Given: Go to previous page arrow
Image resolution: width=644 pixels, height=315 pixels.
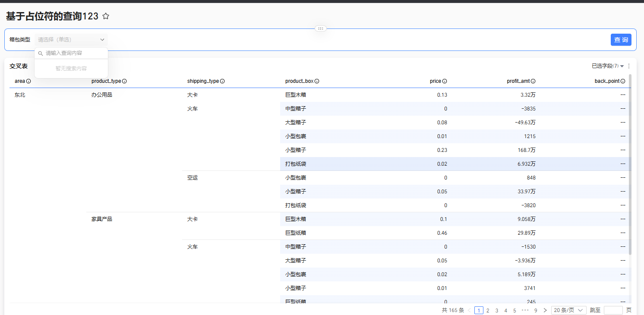Looking at the screenshot, I should [x=469, y=310].
